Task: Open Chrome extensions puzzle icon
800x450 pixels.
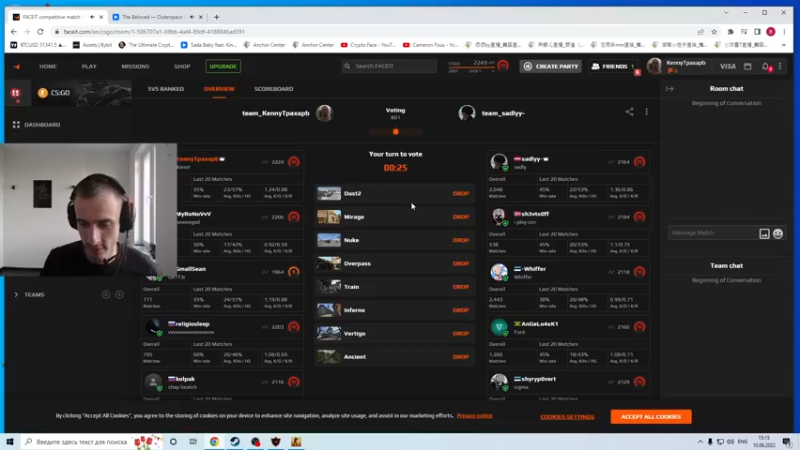Action: tap(731, 32)
